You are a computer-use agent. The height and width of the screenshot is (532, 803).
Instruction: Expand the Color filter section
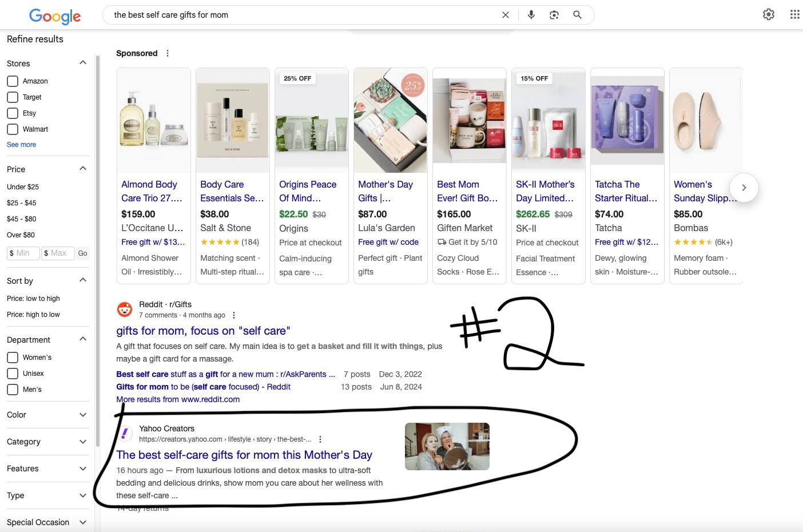(x=83, y=415)
